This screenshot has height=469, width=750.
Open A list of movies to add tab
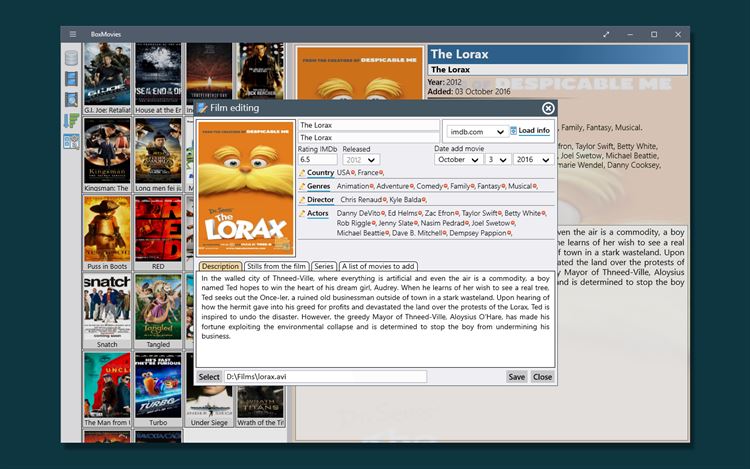pos(378,266)
